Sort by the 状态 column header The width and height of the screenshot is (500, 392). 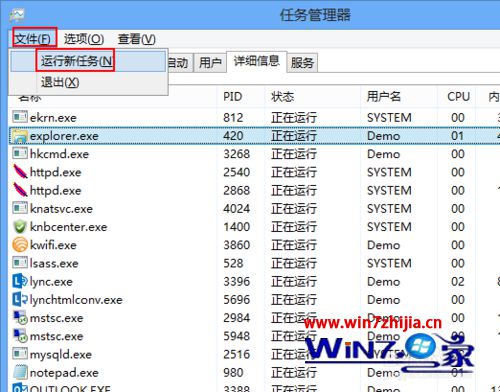pyautogui.click(x=282, y=97)
